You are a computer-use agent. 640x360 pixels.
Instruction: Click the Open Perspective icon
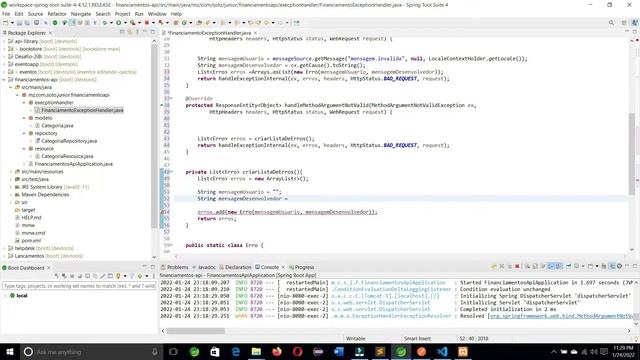[x=624, y=23]
